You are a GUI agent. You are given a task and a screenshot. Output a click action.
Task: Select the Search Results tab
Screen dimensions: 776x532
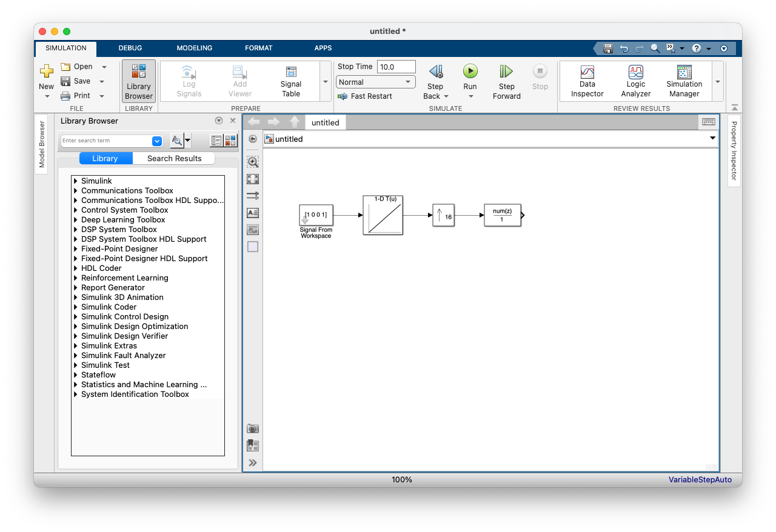[174, 158]
